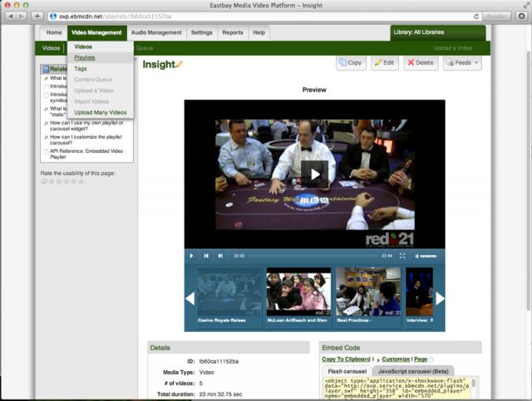
Task: Open API Reference: Embedded Video Playlist link
Action: (86, 154)
